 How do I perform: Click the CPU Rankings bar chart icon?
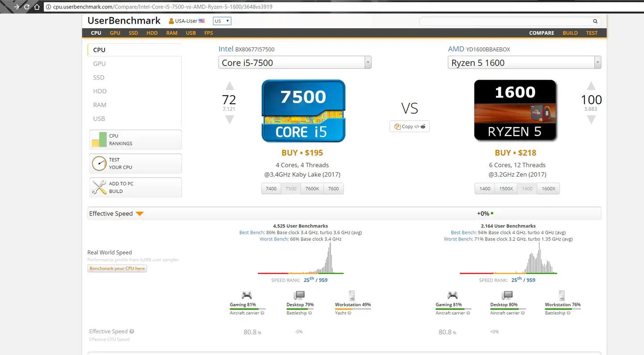tap(99, 140)
